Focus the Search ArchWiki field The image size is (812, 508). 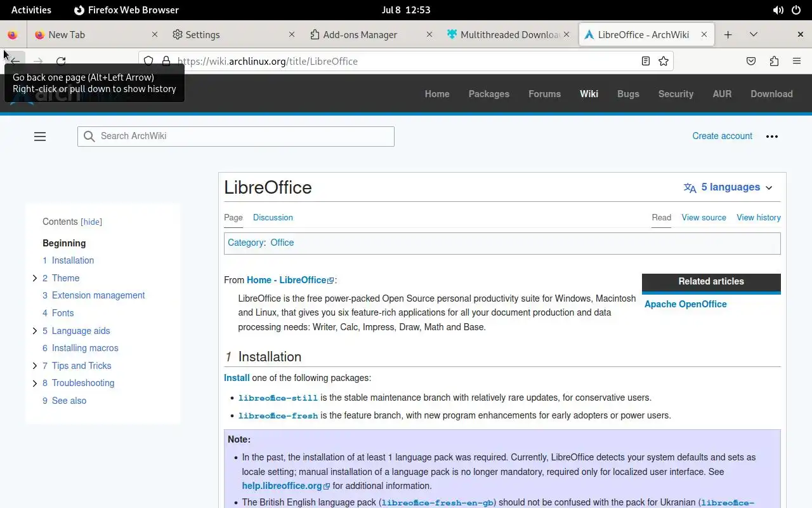click(x=236, y=136)
